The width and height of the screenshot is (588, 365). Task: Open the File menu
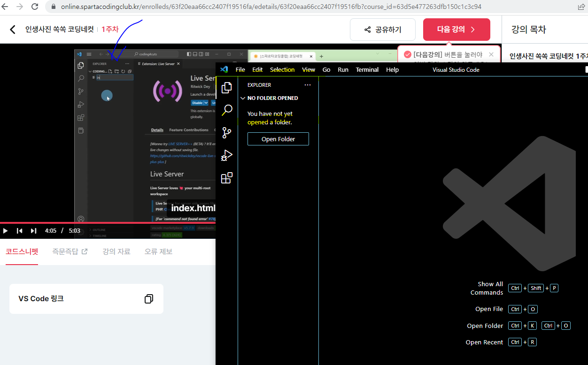240,69
